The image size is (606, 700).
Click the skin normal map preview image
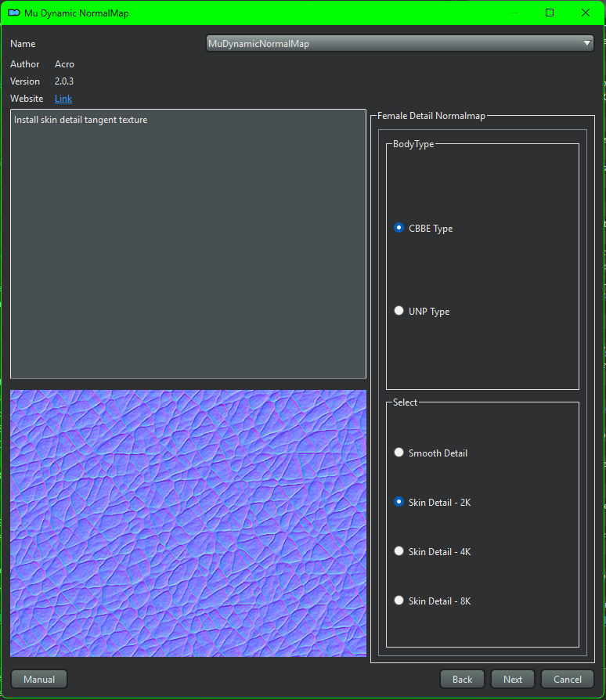tap(189, 523)
